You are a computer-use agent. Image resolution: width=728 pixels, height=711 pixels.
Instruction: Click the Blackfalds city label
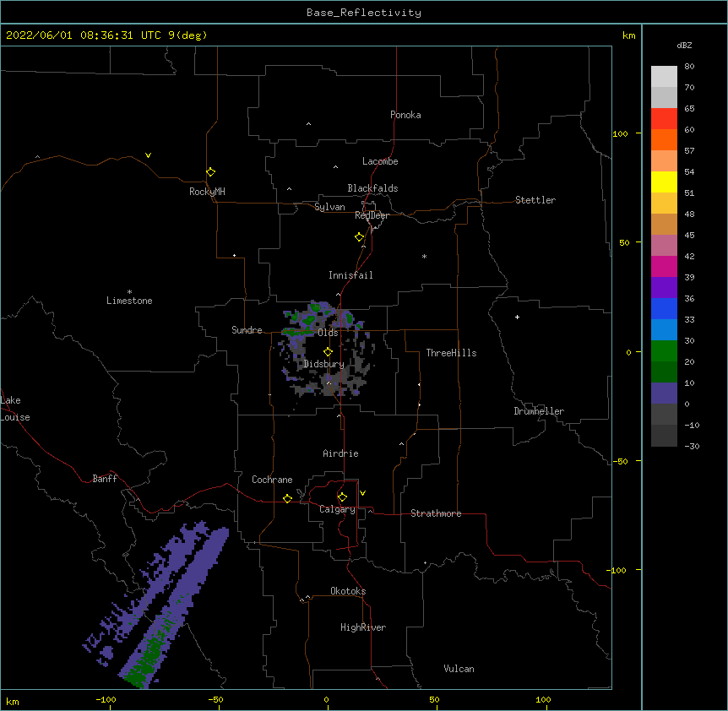click(x=372, y=188)
